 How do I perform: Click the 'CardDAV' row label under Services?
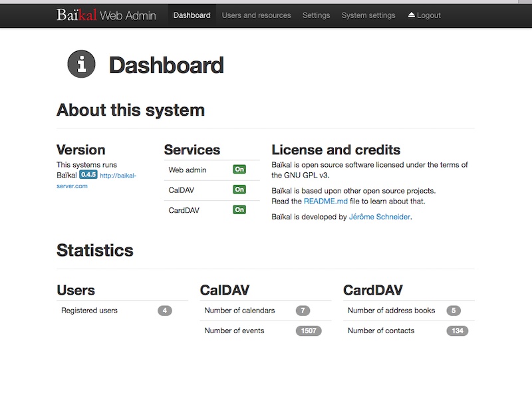pos(184,210)
